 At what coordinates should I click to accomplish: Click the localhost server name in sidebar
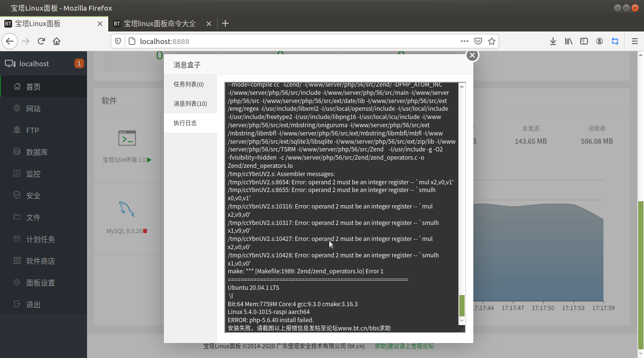point(34,64)
